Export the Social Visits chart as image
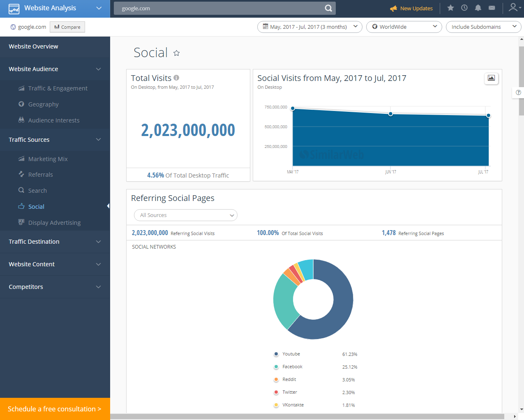Viewport: 524px width, 420px height. point(491,78)
